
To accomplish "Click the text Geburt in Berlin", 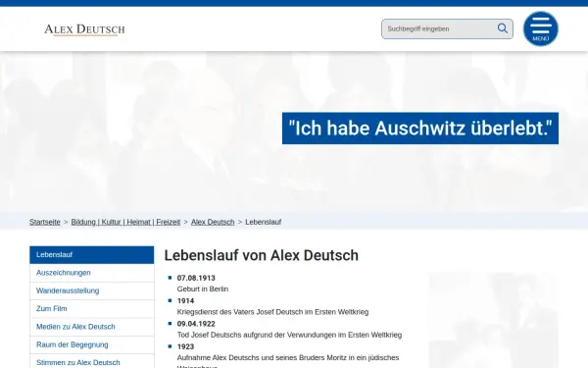I will click(x=203, y=289).
